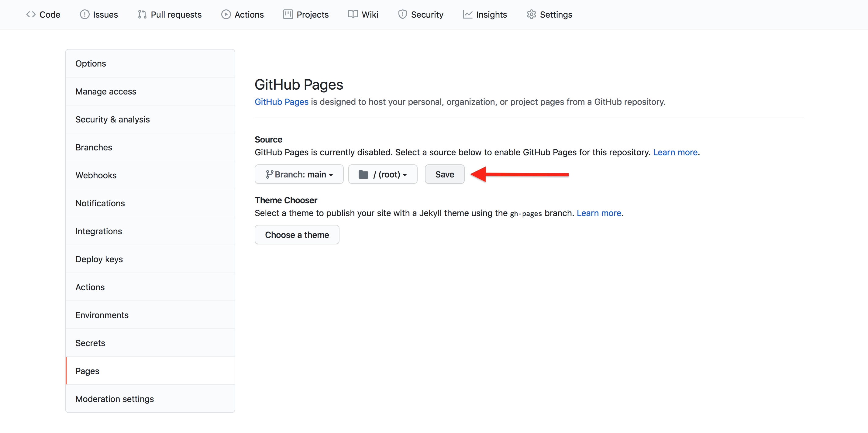Open the Projects tab
This screenshot has width=868, height=433.
tap(306, 15)
